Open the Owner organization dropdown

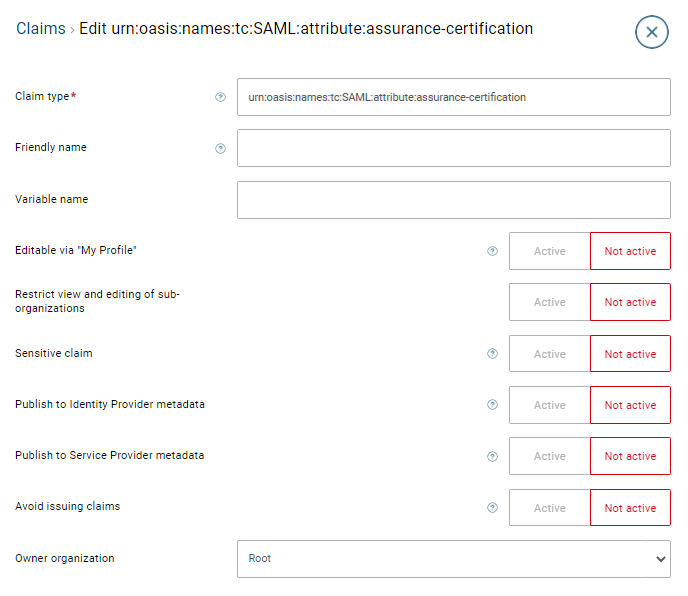453,559
